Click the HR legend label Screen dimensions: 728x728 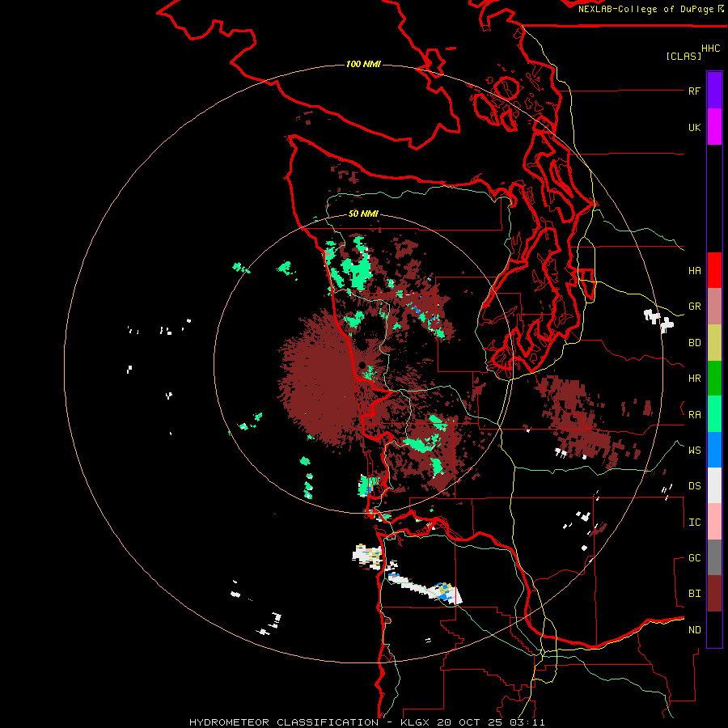[694, 379]
